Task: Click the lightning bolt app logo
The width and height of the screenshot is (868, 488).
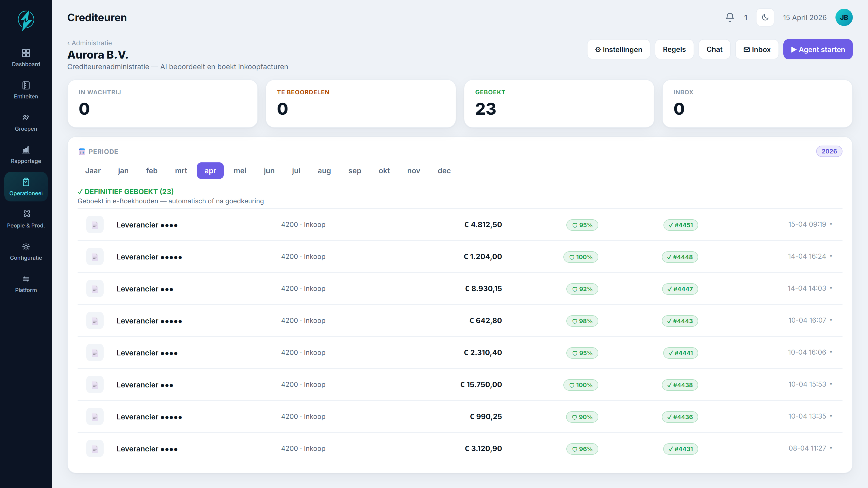Action: 26,20
